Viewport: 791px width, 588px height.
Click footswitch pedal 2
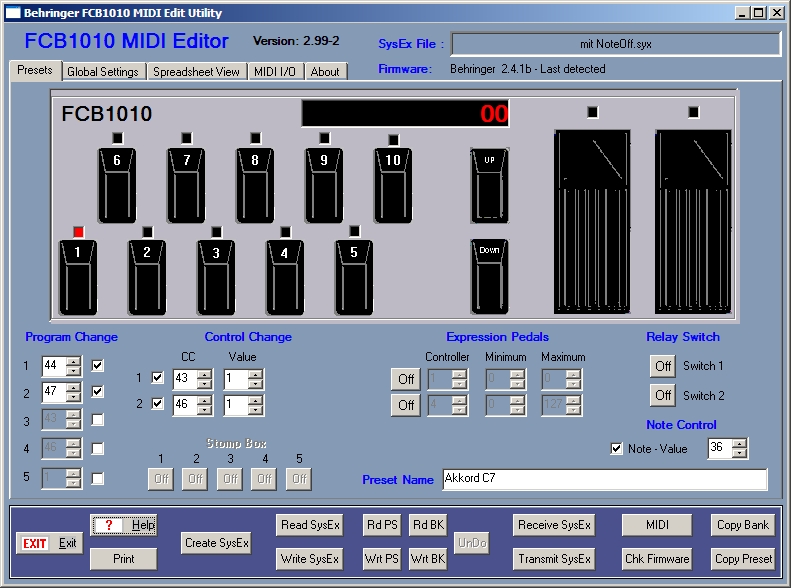pos(147,277)
